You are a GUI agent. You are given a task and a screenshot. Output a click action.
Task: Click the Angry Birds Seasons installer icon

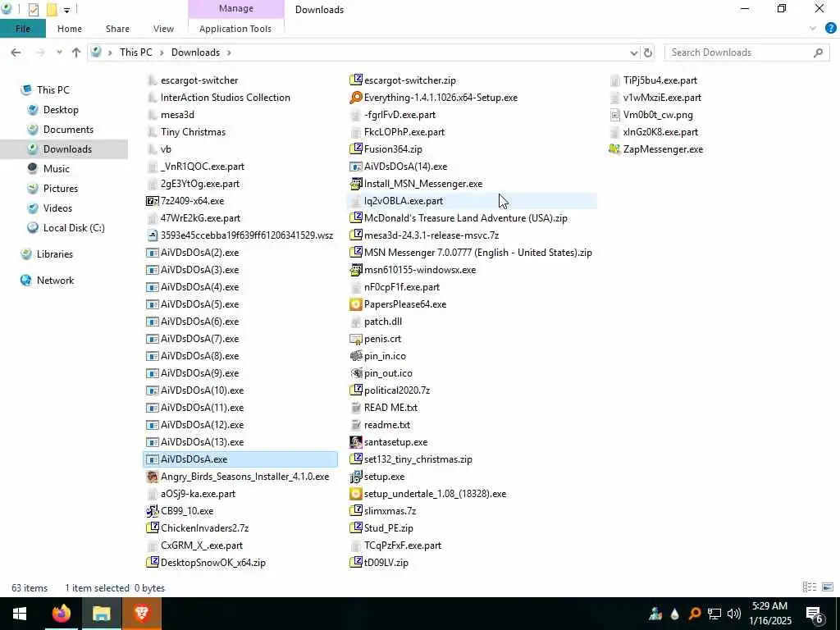tap(152, 477)
